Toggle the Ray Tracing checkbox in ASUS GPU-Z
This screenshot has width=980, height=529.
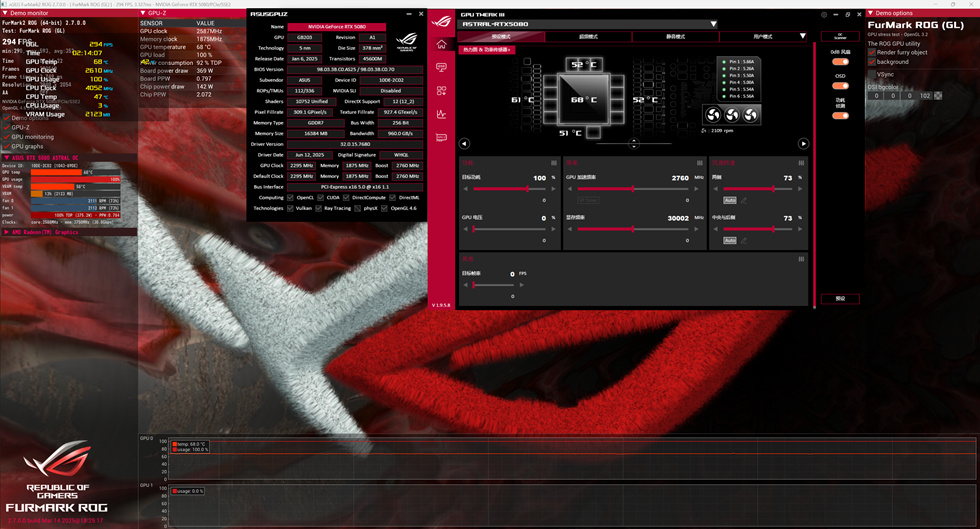[x=319, y=208]
